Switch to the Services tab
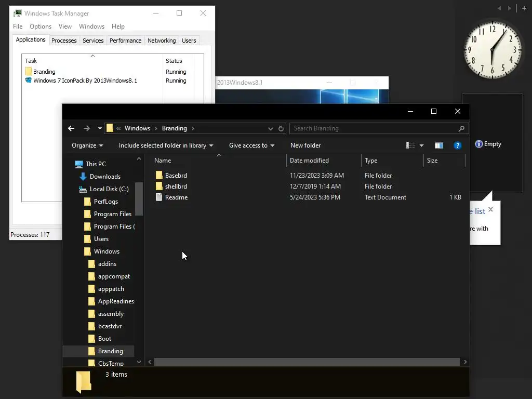 [x=93, y=41]
